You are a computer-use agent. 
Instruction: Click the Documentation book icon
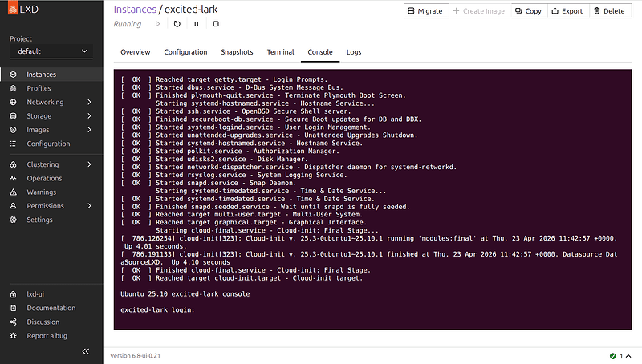click(13, 309)
